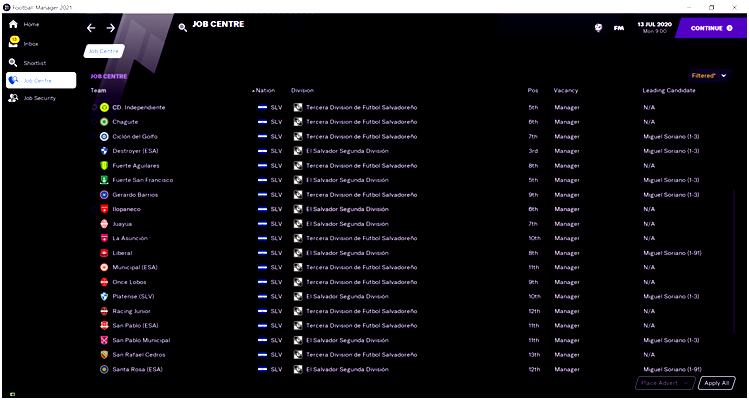Click Racing Junior club badge
The height and width of the screenshot is (400, 749).
pyautogui.click(x=104, y=311)
